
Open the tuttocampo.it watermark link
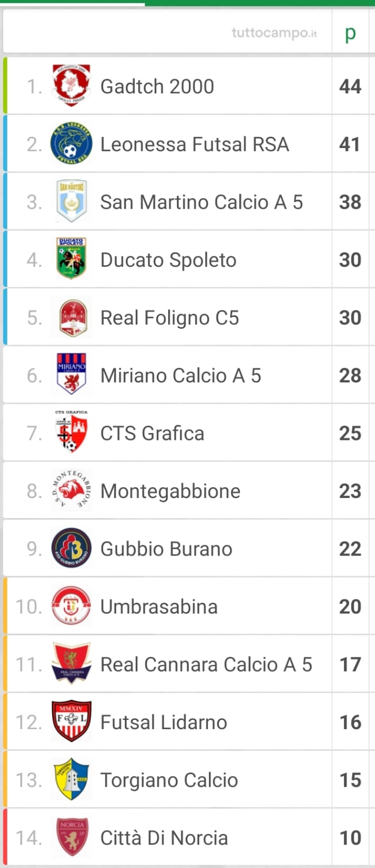(x=274, y=33)
